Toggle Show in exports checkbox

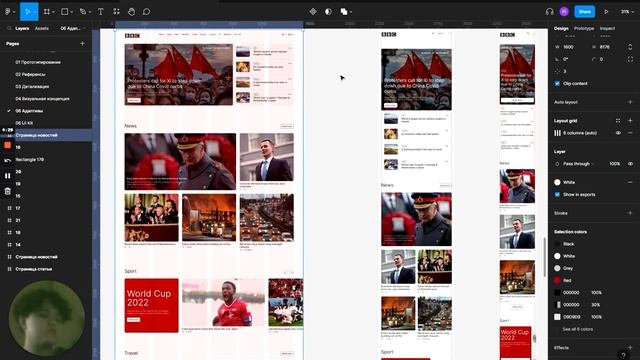coord(557,195)
